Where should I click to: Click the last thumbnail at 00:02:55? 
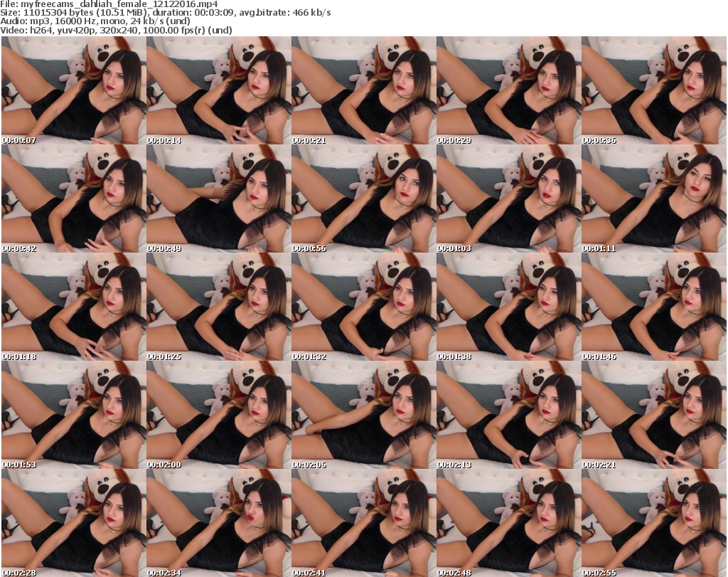click(653, 523)
